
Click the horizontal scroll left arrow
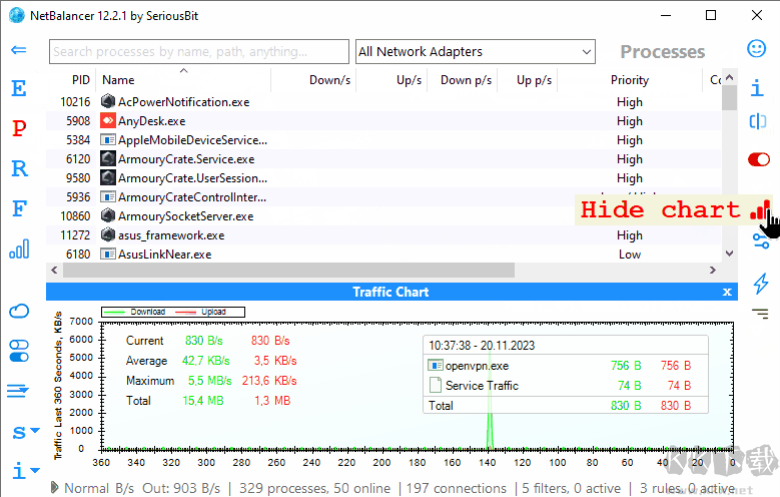(x=54, y=270)
